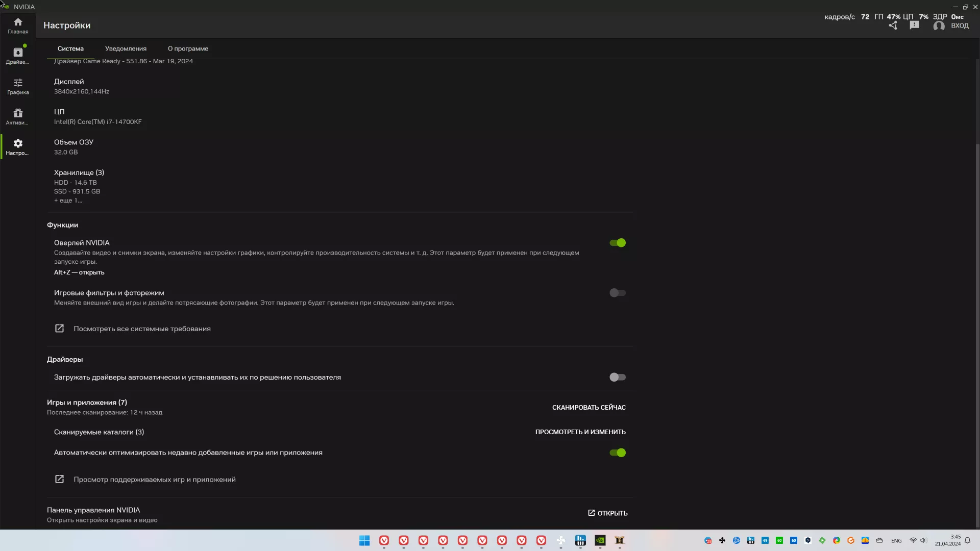The height and width of the screenshot is (551, 980).
Task: Open the gift-icon Активировать section
Action: [x=18, y=116]
